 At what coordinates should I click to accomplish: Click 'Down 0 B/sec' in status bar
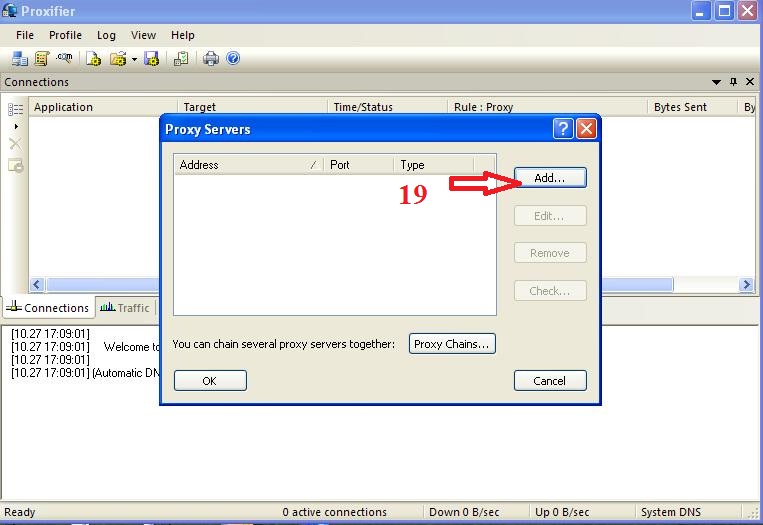464,512
